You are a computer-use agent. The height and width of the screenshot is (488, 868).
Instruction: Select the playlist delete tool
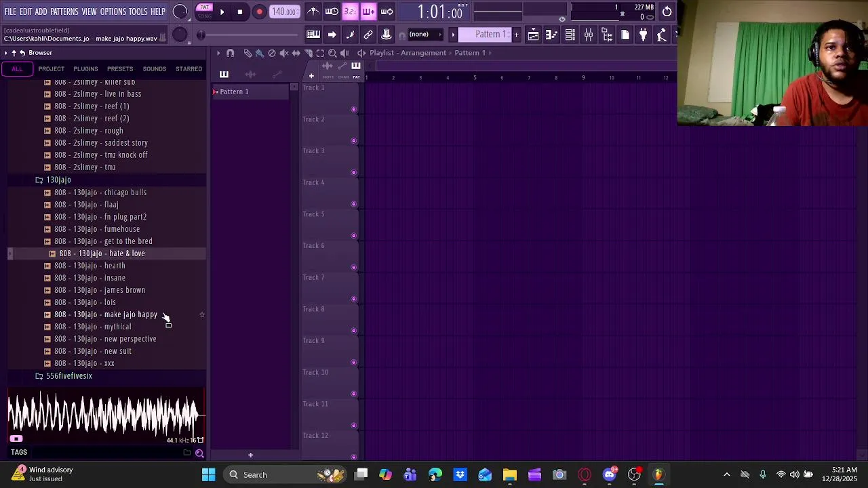click(x=272, y=53)
